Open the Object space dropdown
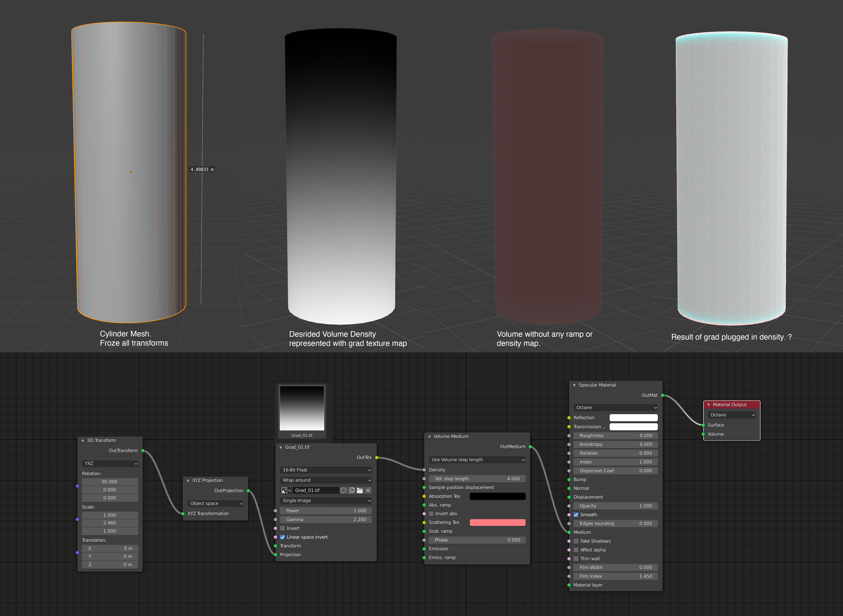The width and height of the screenshot is (843, 616). (216, 503)
